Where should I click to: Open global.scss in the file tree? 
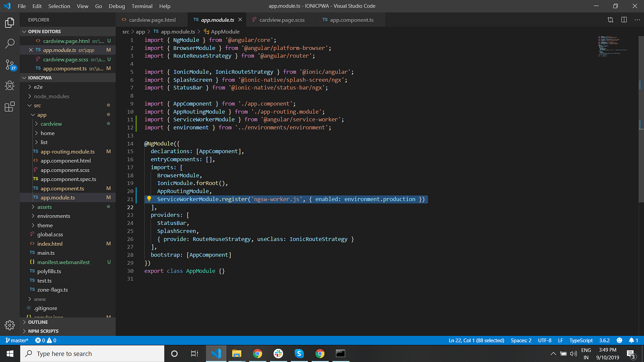pyautogui.click(x=50, y=234)
